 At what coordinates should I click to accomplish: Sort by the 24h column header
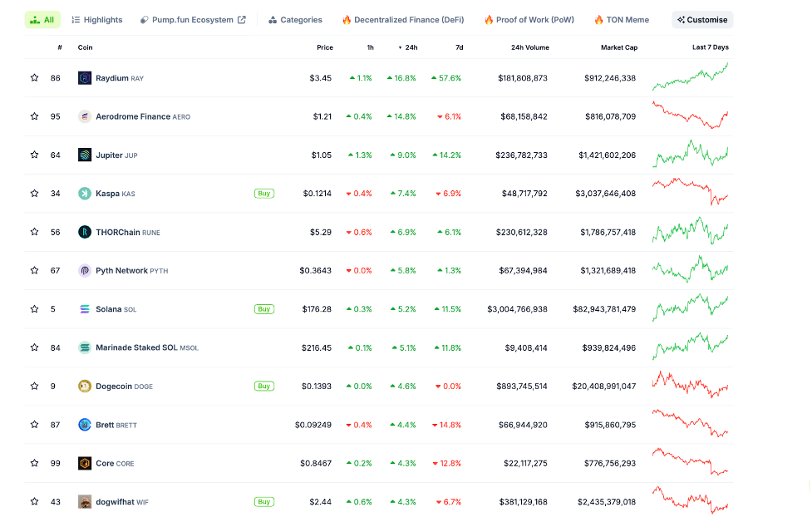[x=408, y=47]
